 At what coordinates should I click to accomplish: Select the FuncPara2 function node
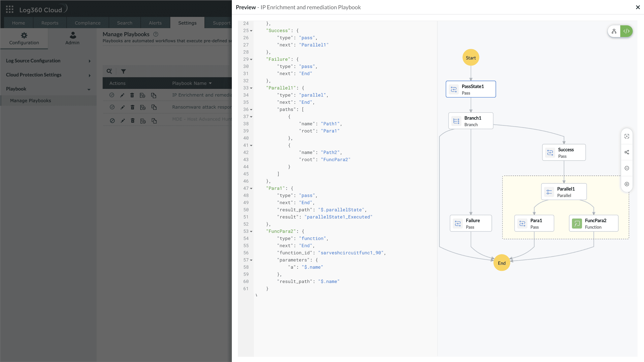tap(594, 223)
